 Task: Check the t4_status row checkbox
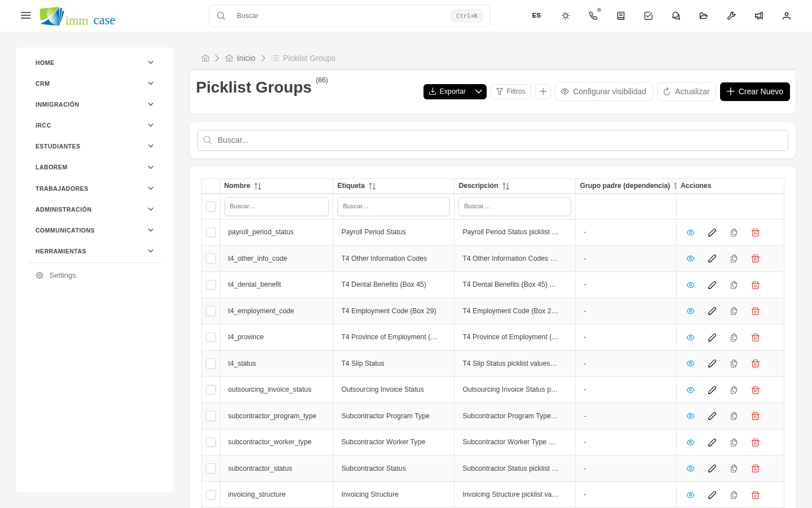coord(211,364)
